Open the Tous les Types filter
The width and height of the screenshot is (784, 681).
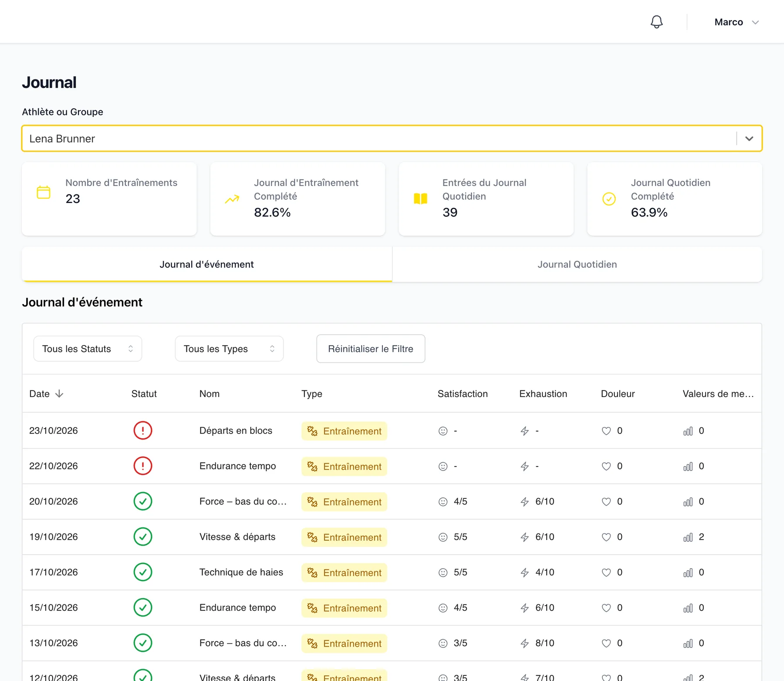[x=229, y=349]
